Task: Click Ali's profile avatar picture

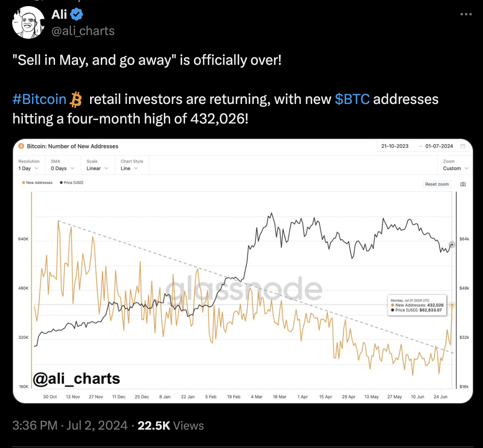Action: (28, 23)
